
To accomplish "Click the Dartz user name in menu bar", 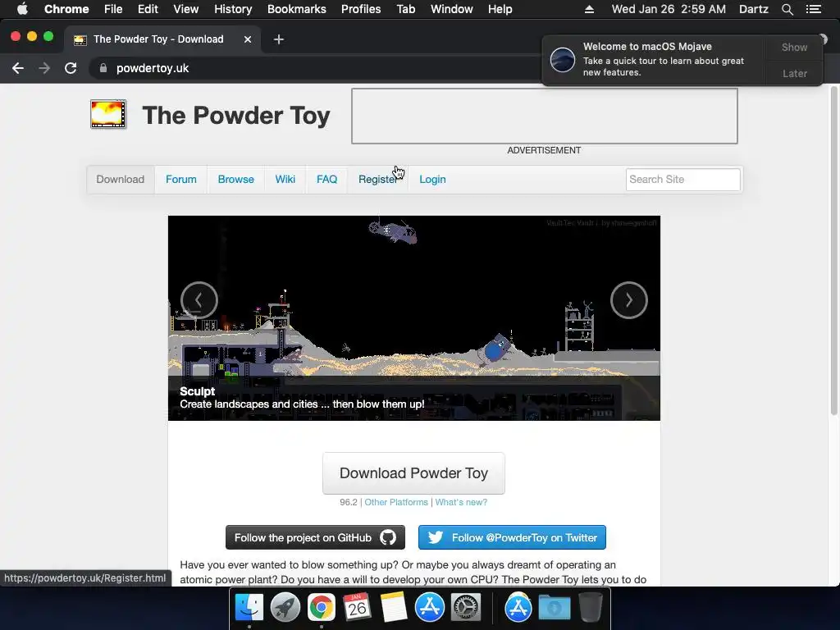I will click(x=753, y=9).
